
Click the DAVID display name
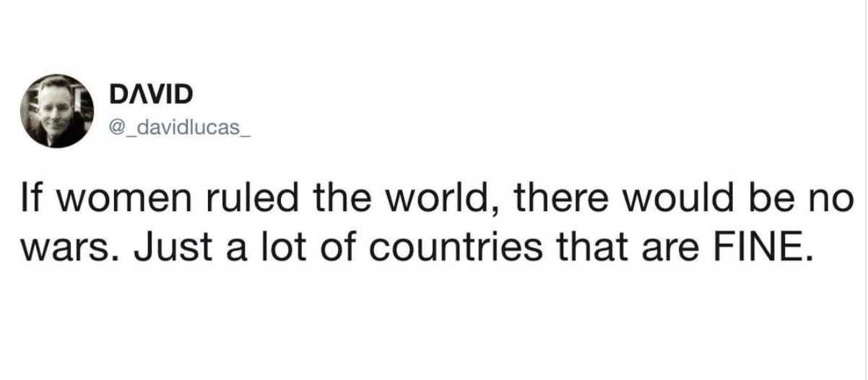click(151, 93)
